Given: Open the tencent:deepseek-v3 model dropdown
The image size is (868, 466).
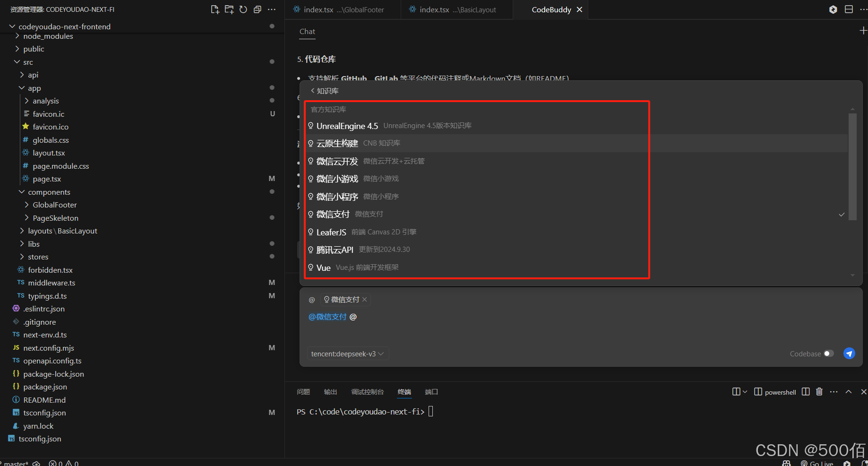Looking at the screenshot, I should [347, 354].
